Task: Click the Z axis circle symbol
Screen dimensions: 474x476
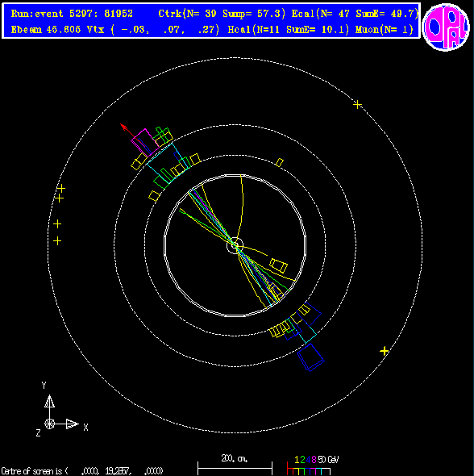Action: (49, 424)
